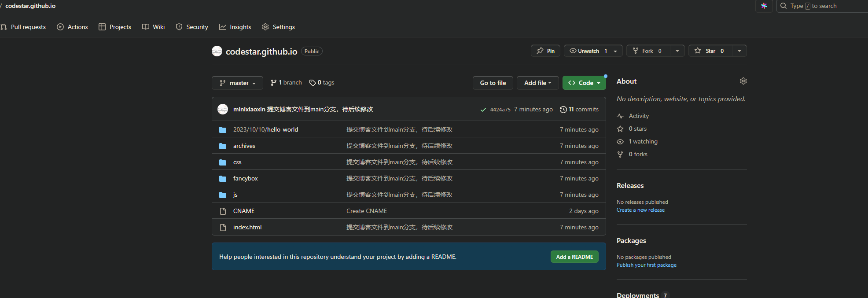Open the Projects tab

[115, 27]
